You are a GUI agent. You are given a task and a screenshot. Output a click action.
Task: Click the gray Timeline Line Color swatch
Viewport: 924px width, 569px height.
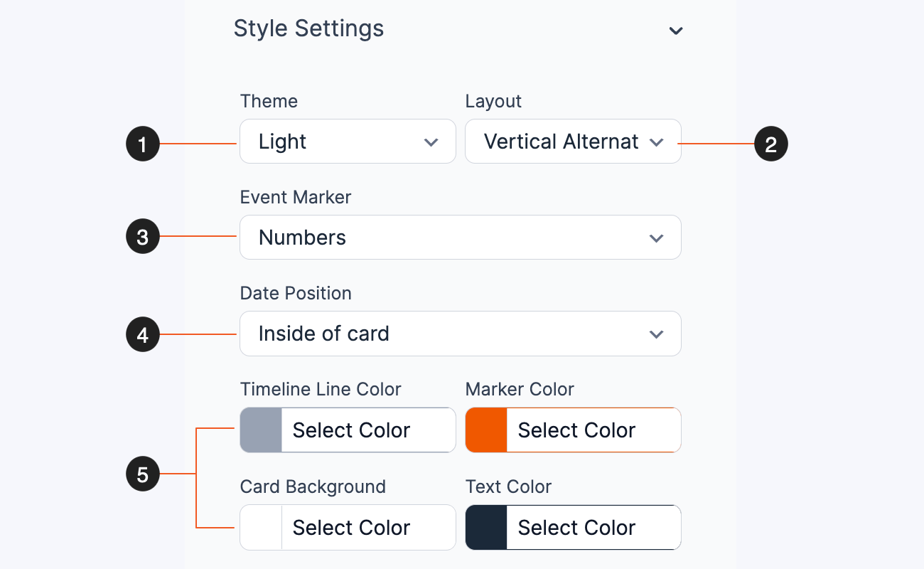(x=260, y=430)
